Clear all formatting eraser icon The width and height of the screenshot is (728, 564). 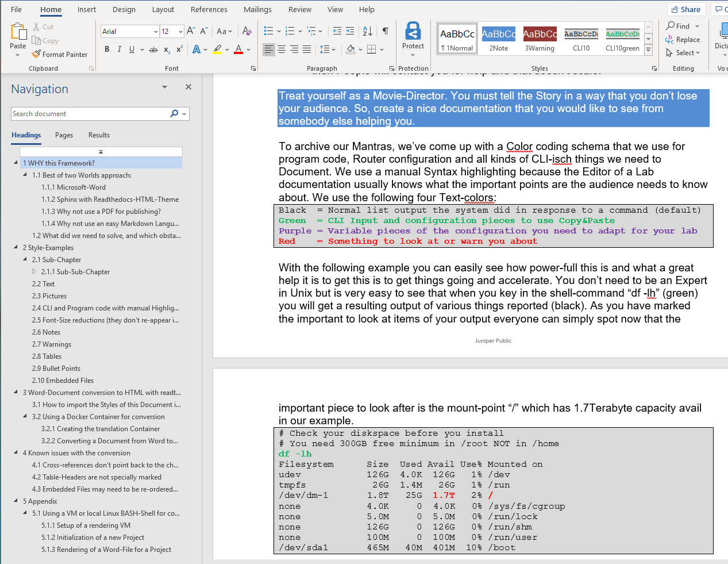coord(246,31)
